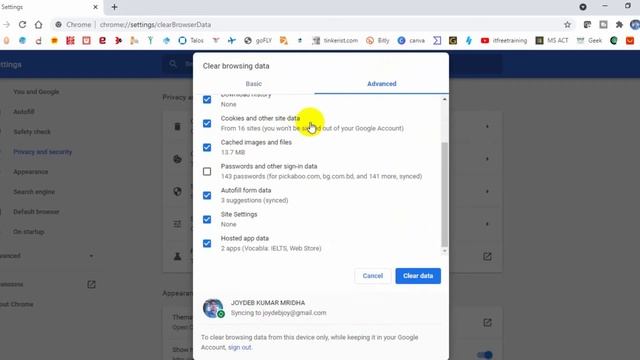This screenshot has height=360, width=640.
Task: Uncheck Site Settings checkbox
Action: pos(207,220)
